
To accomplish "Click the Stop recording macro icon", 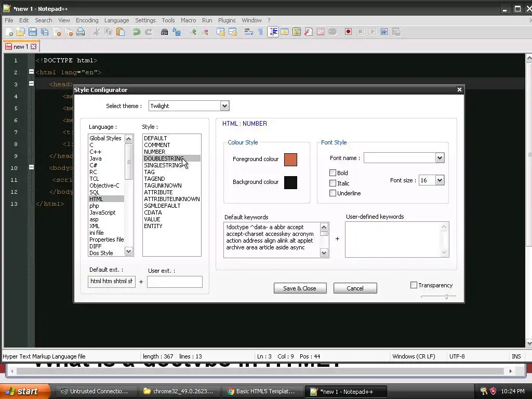I will (361, 32).
